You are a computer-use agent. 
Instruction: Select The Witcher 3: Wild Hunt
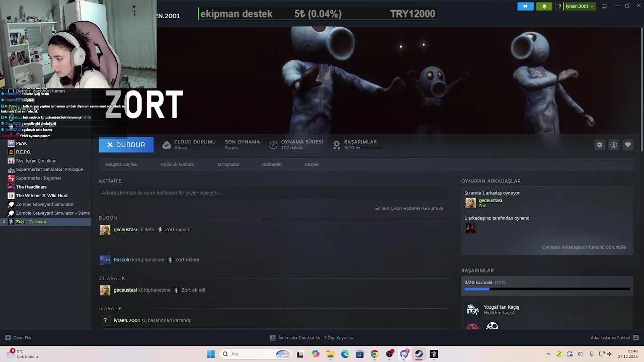[42, 196]
